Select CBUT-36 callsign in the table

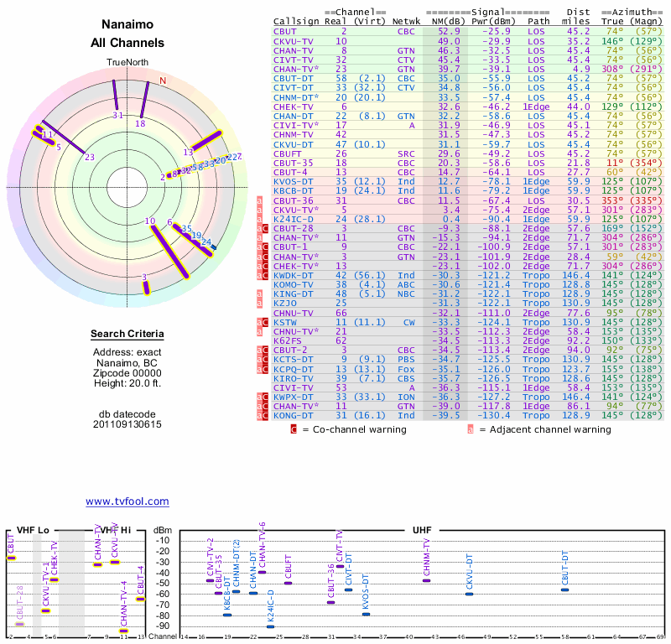click(x=293, y=200)
